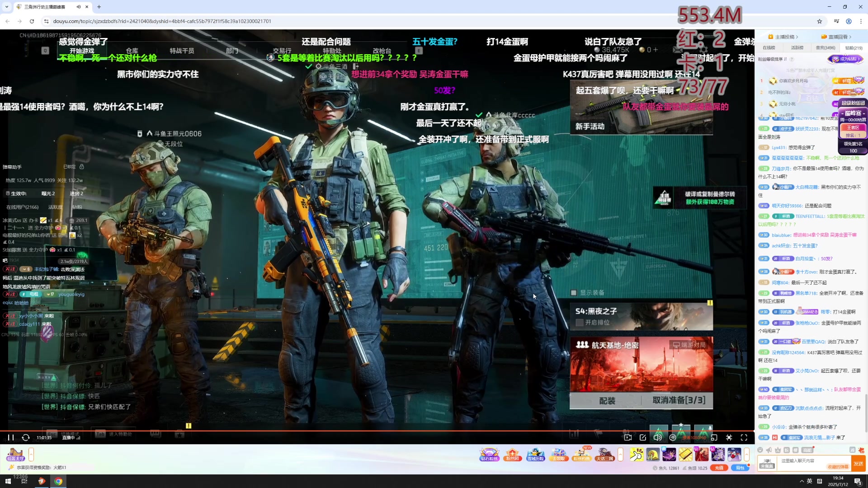Click 充值 recharge button
The width and height of the screenshot is (868, 488).
tap(719, 468)
